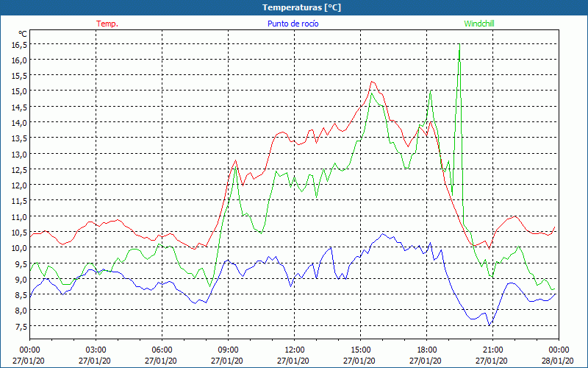
Task: Click the blue dew point minimum near 21:00
Action: (489, 325)
